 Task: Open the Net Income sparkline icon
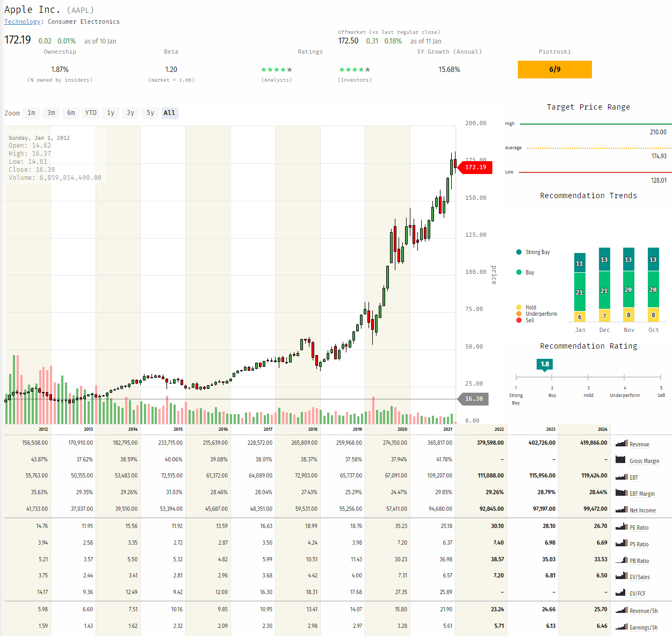[x=622, y=509]
